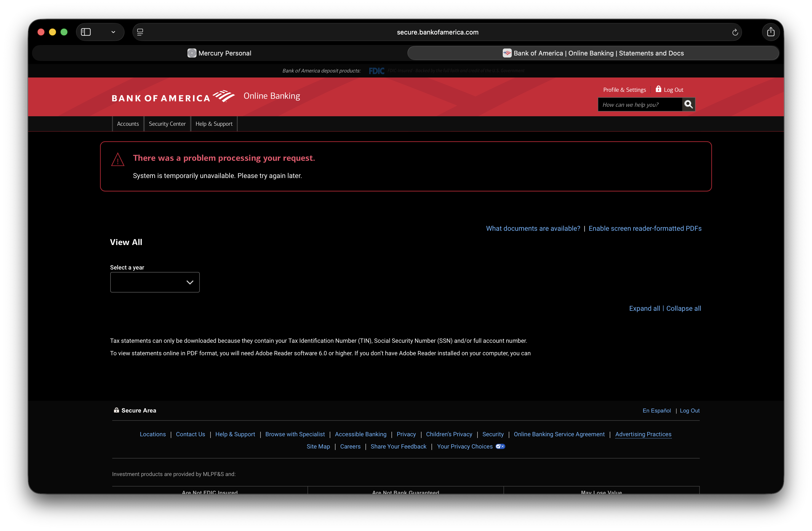The width and height of the screenshot is (812, 531).
Task: Select the Security Center tab
Action: pyautogui.click(x=167, y=123)
